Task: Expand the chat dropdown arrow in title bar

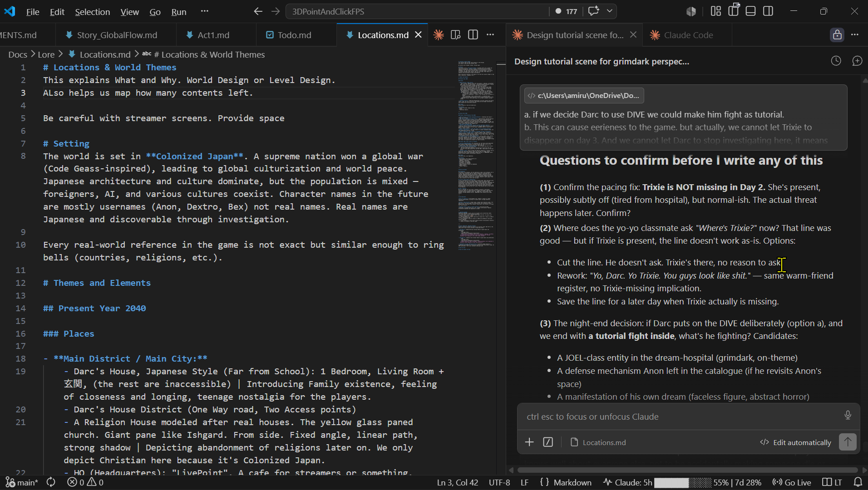Action: [x=609, y=11]
